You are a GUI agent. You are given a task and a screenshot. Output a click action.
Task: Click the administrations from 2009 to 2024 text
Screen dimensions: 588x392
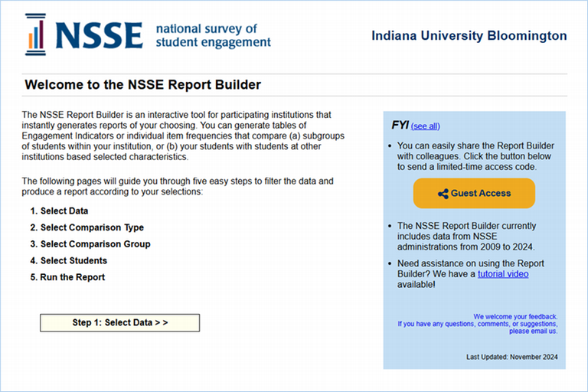click(x=466, y=247)
